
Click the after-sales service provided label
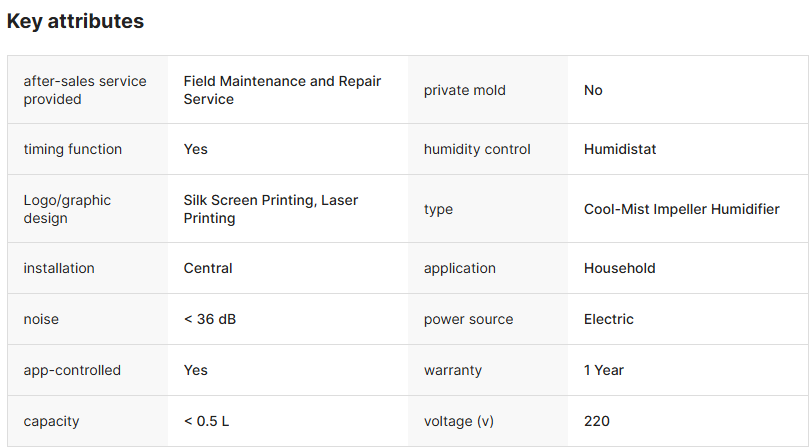84,90
